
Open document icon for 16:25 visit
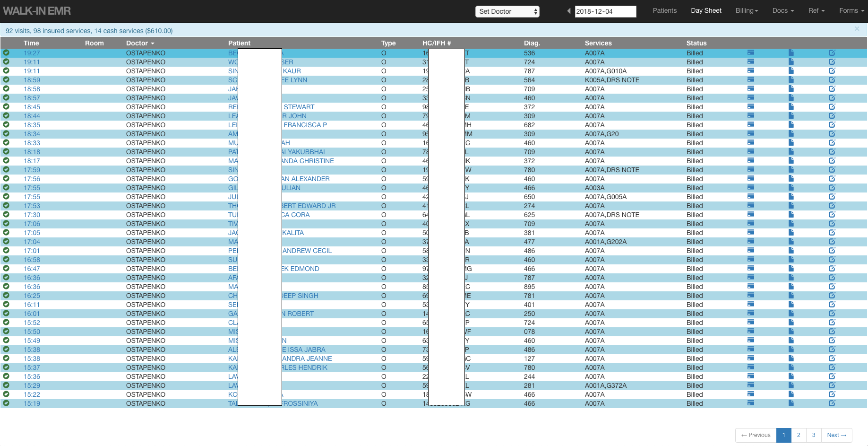[x=791, y=295]
